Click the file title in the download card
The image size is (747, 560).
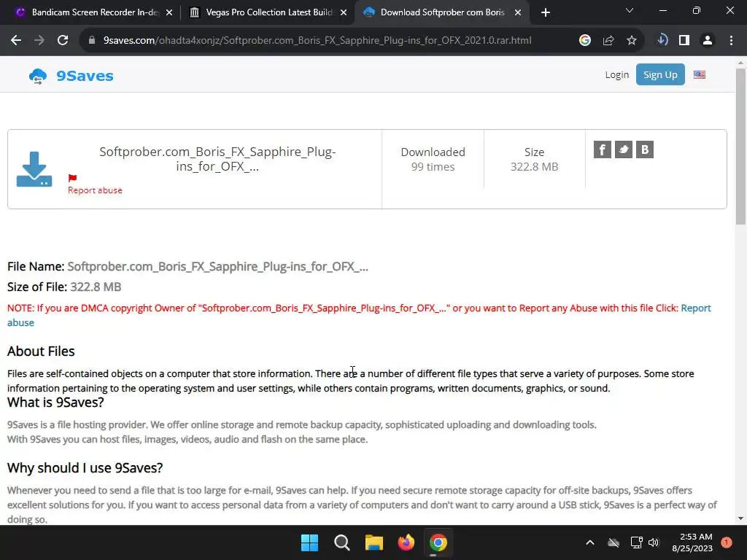[x=217, y=159]
